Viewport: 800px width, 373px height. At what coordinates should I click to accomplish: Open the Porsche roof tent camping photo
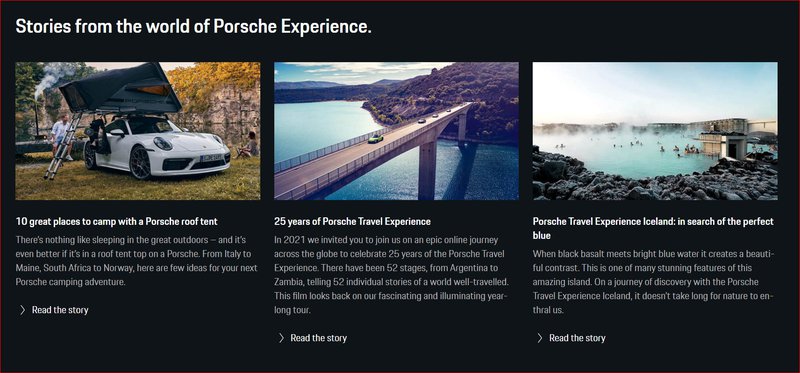(138, 131)
